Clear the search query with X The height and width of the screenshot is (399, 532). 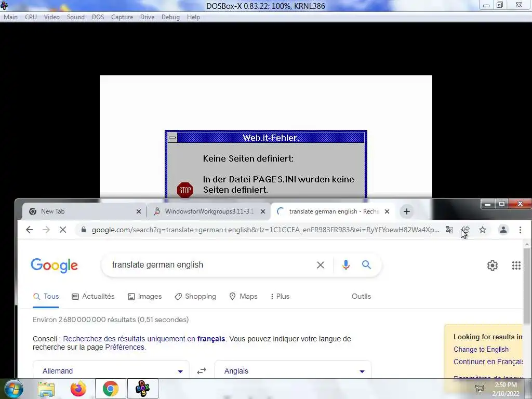tap(320, 264)
